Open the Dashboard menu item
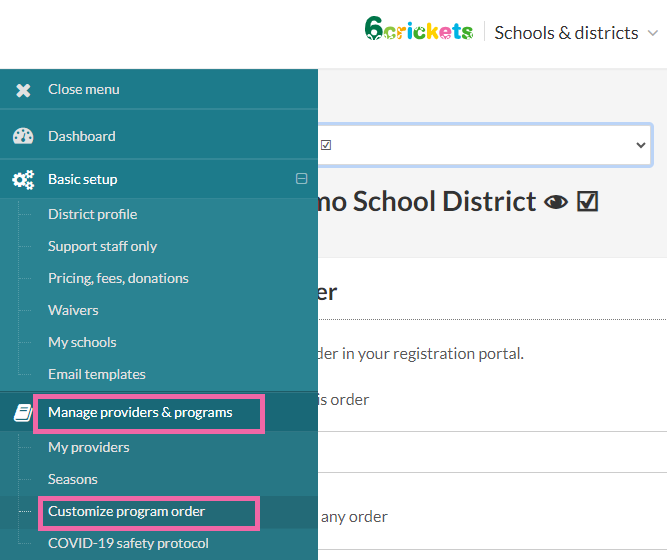 pos(82,136)
